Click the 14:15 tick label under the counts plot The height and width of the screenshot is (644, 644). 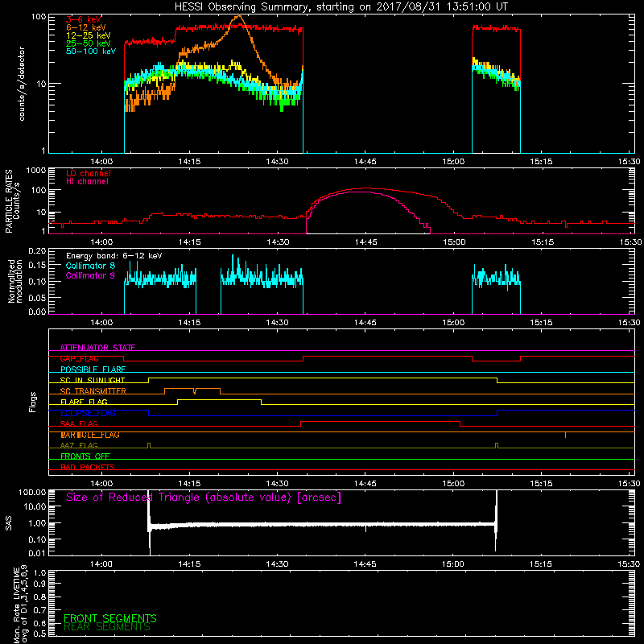[189, 162]
